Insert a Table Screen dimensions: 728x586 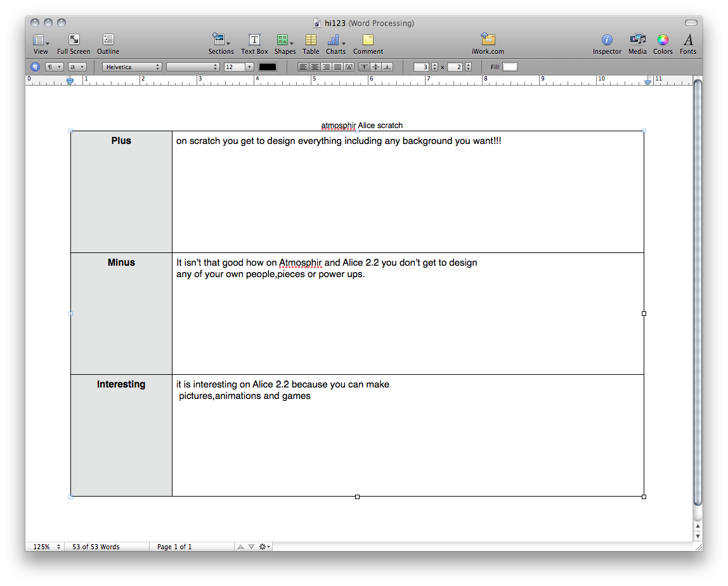[311, 44]
